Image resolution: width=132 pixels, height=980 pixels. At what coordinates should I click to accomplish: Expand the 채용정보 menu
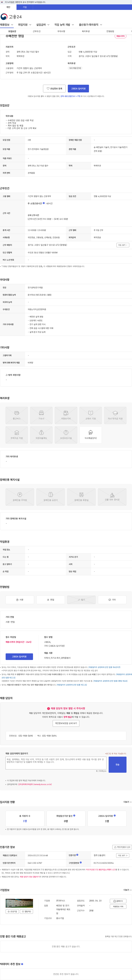[7, 25]
